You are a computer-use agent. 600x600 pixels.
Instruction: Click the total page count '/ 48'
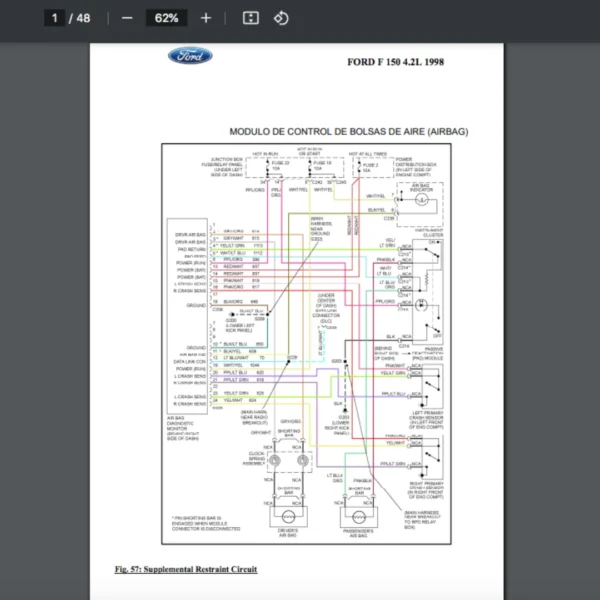pyautogui.click(x=80, y=18)
